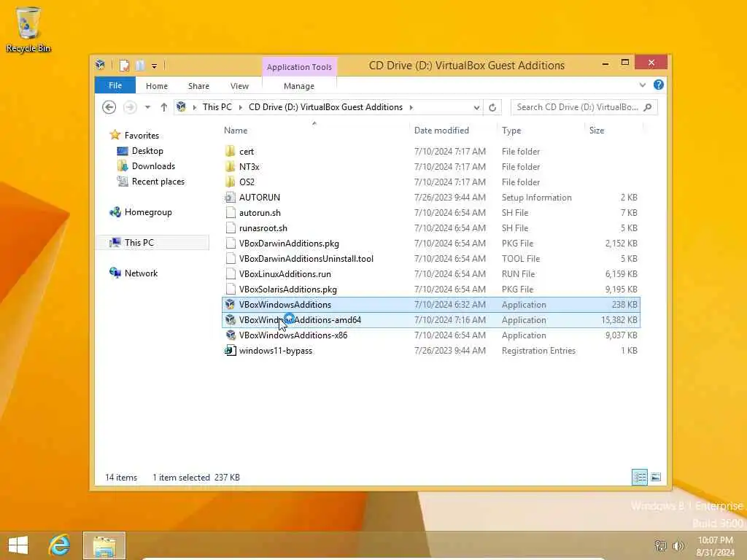Switch to the Application Tools tab
The image size is (747, 560).
tap(299, 67)
